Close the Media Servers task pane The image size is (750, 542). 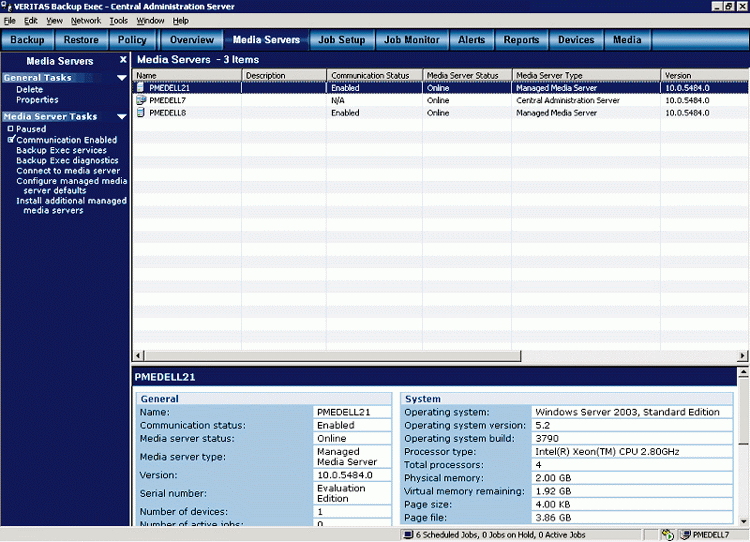click(x=123, y=60)
